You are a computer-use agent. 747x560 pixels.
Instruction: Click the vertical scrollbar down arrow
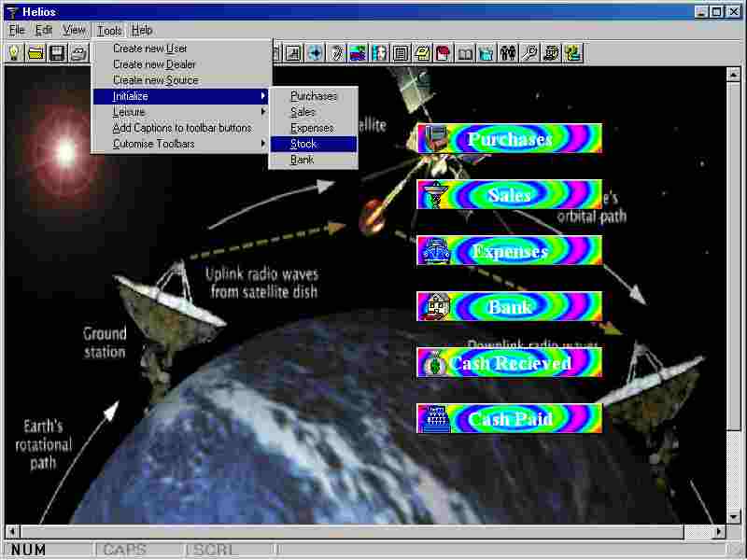[x=733, y=516]
